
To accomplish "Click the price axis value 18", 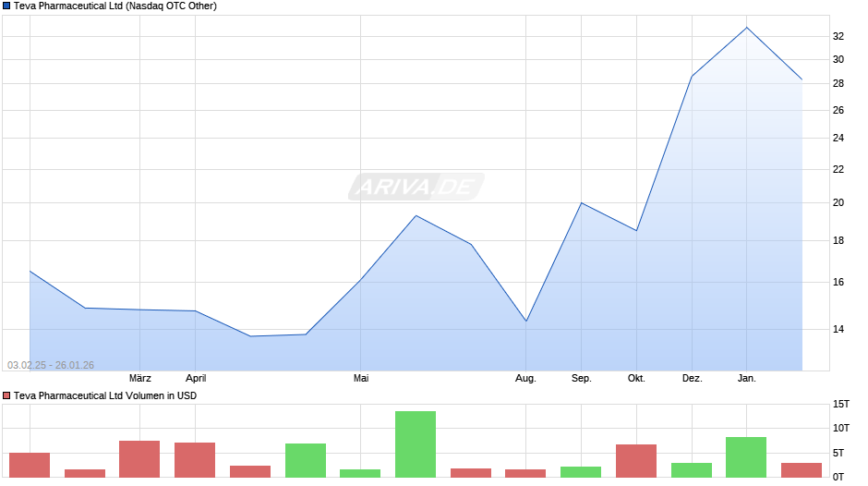I will click(x=838, y=240).
